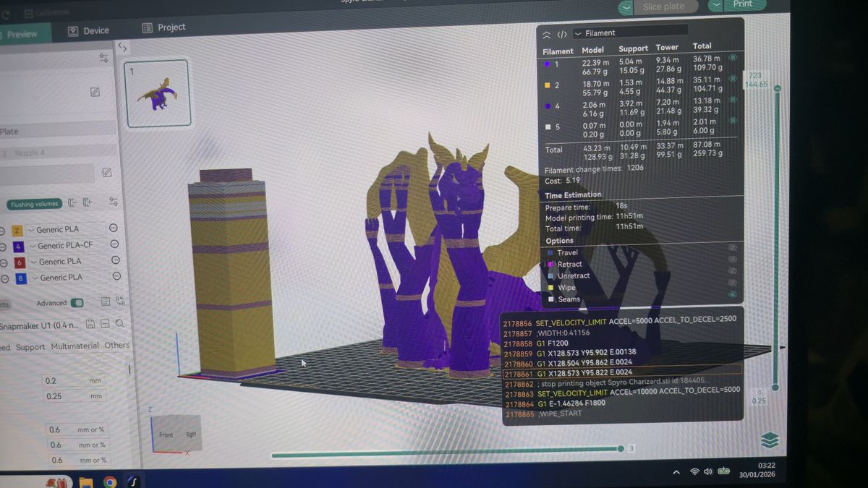Open the Others settings tab
868x488 pixels.
pyautogui.click(x=117, y=346)
